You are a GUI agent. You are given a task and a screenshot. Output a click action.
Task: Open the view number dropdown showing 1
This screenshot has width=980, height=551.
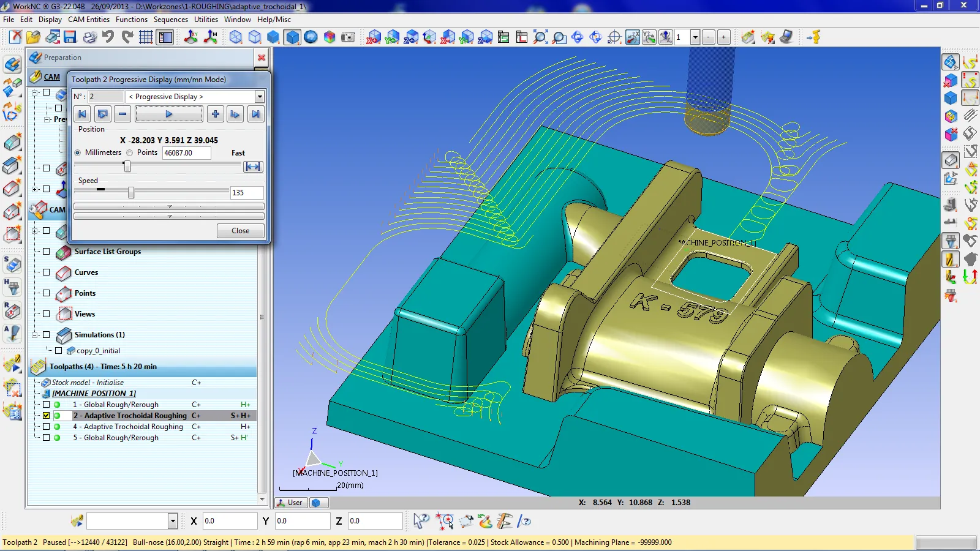(695, 37)
